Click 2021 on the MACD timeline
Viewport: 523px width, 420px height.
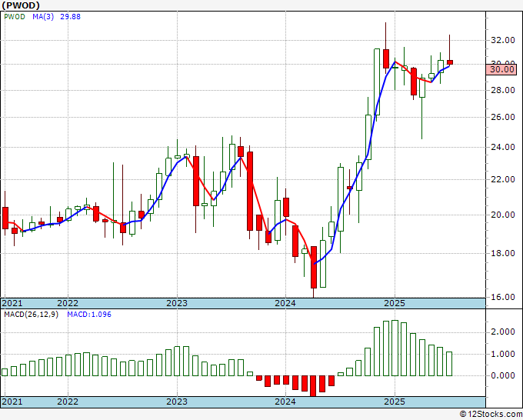[12, 402]
